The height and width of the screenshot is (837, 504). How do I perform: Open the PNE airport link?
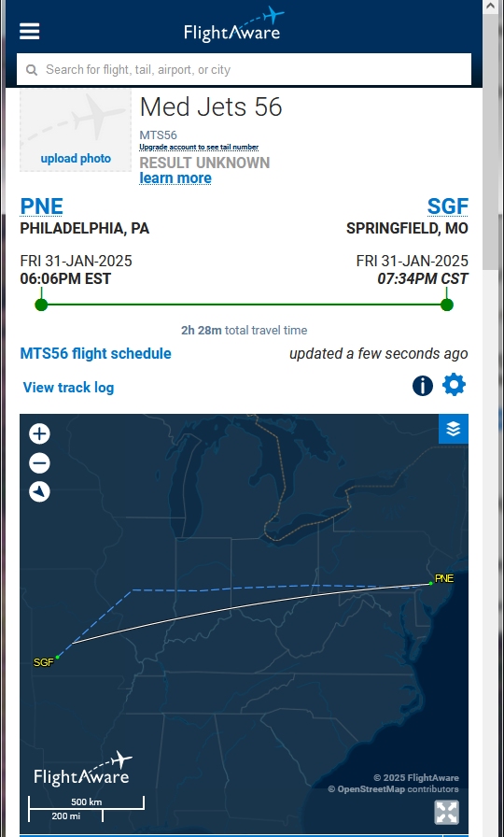click(x=42, y=206)
